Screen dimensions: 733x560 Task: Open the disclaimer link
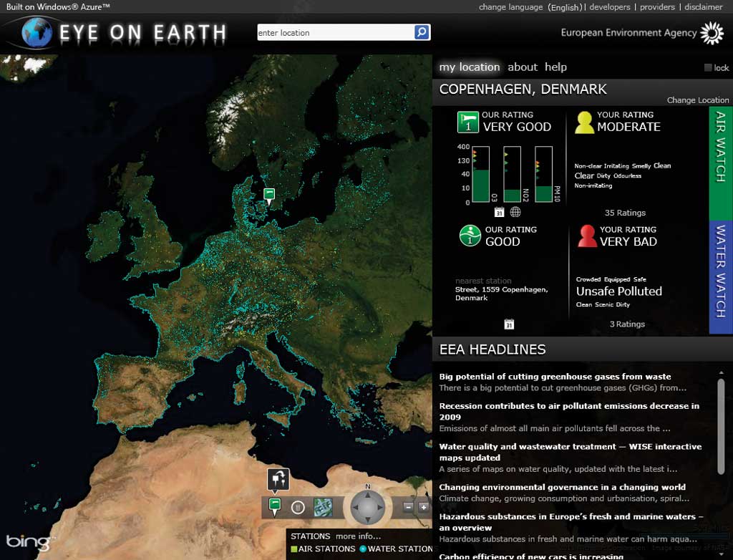click(x=704, y=7)
